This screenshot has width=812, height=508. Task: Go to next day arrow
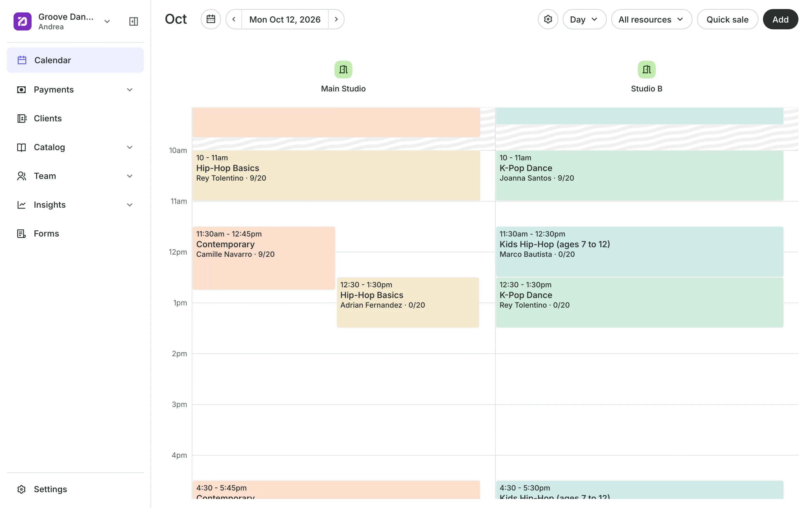coord(336,19)
